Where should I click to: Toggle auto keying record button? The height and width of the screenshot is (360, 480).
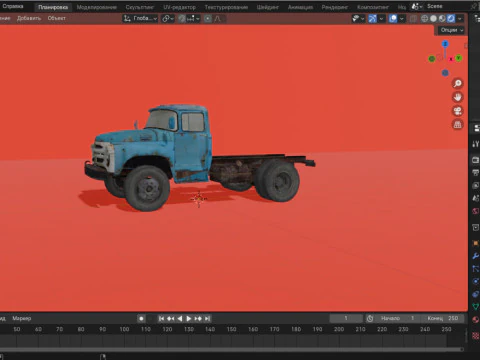(x=141, y=319)
